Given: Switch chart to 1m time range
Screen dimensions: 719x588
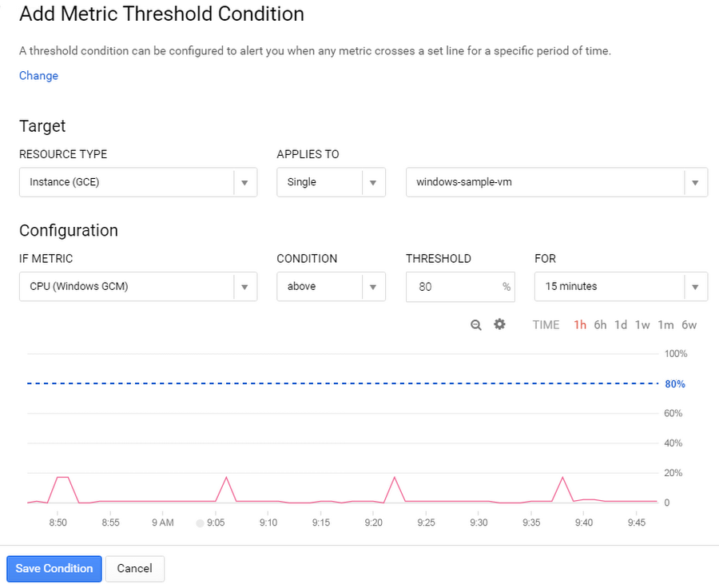Looking at the screenshot, I should [x=665, y=325].
